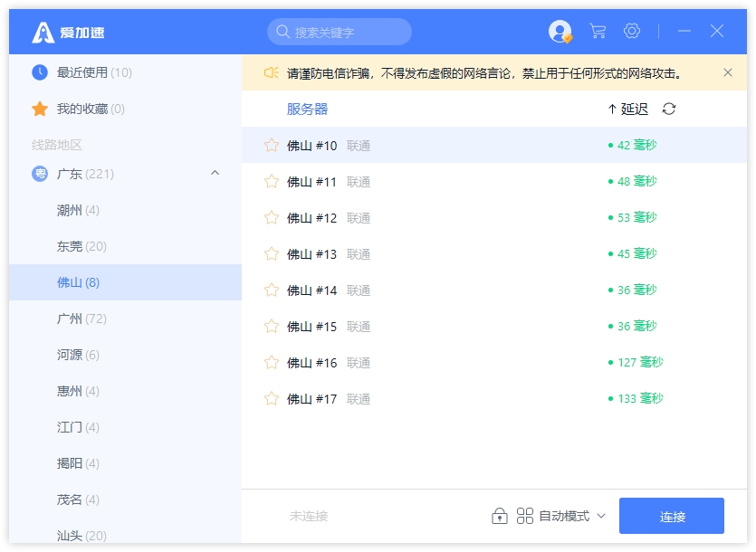Screen dimensions: 756x552
Task: Click the orange star icon for 我的收藏
Action: (x=40, y=109)
